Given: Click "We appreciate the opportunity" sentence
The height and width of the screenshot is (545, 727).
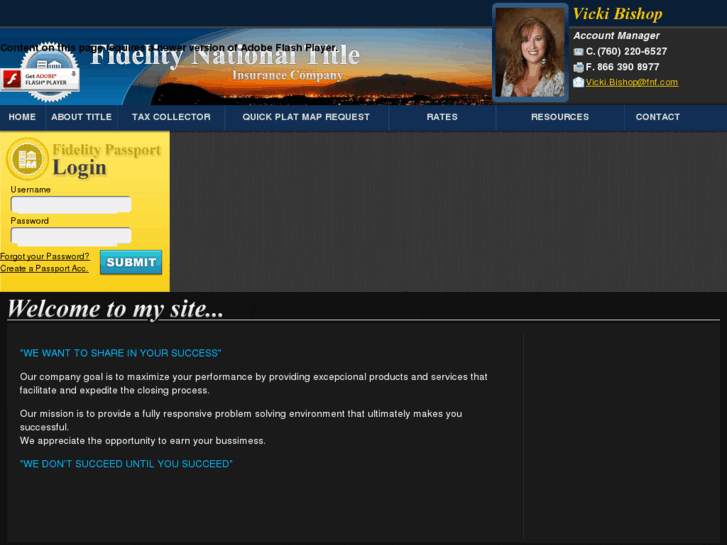Looking at the screenshot, I should click(143, 441).
